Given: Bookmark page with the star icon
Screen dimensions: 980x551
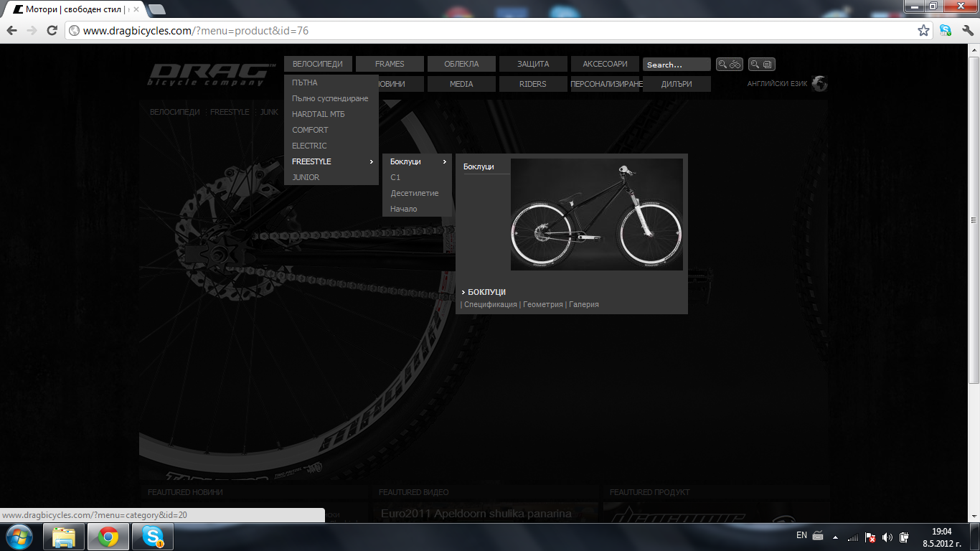Looking at the screenshot, I should pos(924,31).
